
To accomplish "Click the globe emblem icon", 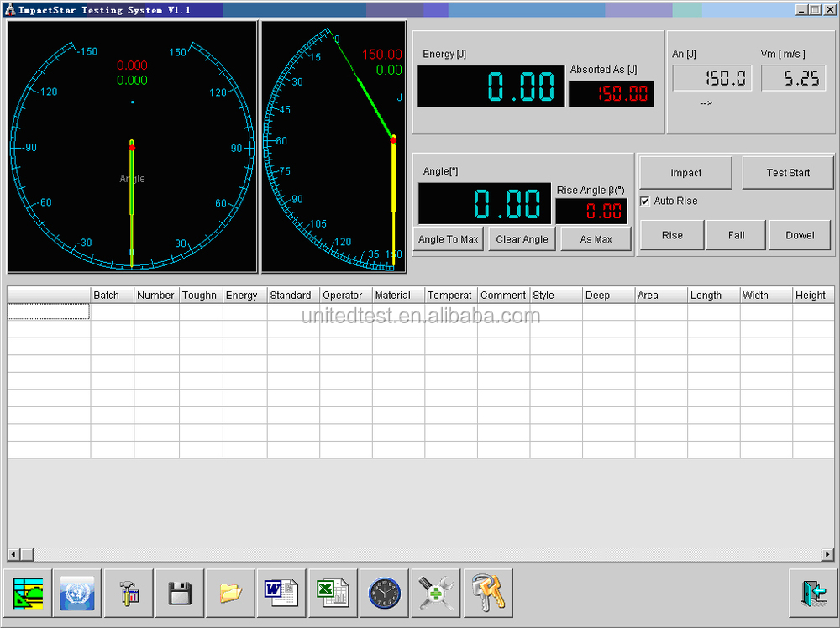I will coord(77,593).
